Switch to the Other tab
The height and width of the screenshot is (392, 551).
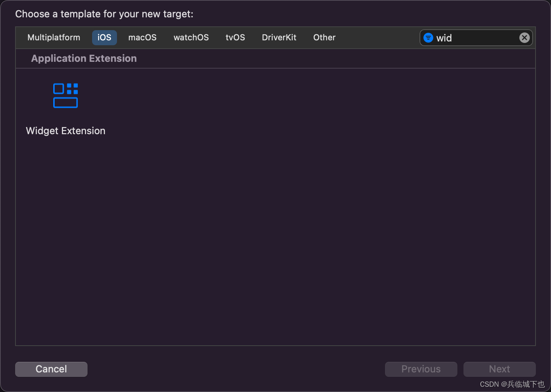point(324,38)
